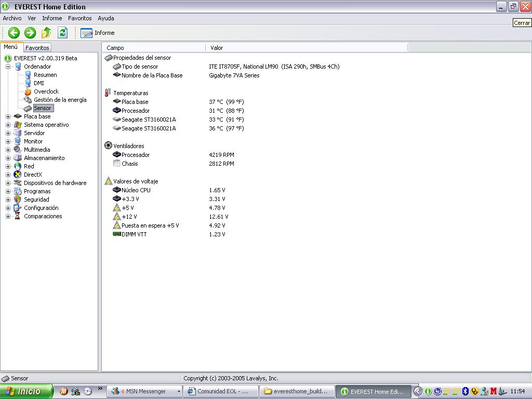Select the Núcleo CPU voltage row

pyautogui.click(x=169, y=190)
